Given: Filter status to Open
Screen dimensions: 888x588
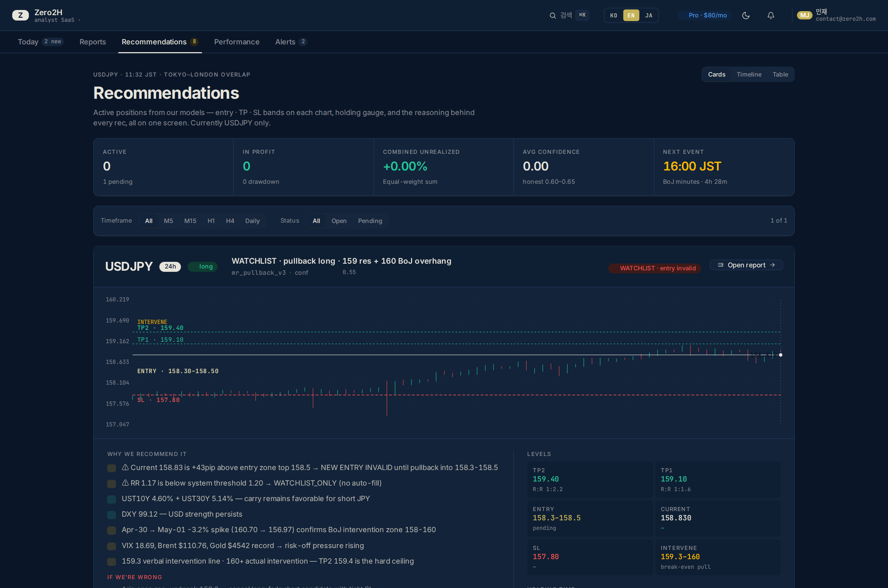Looking at the screenshot, I should (339, 221).
